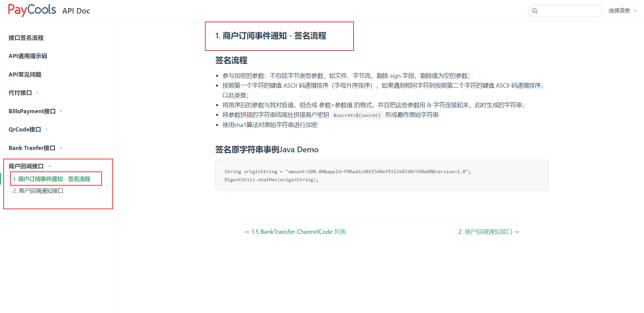Expand Bank Tranfer接口 section
This screenshot has height=313, width=644.
(32, 148)
